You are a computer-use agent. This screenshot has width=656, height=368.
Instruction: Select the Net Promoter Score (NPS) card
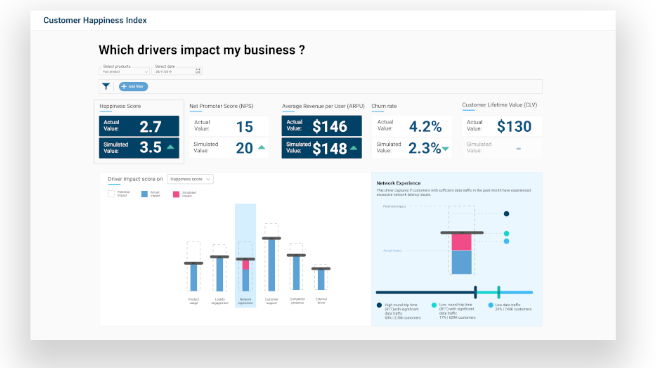[x=229, y=131]
